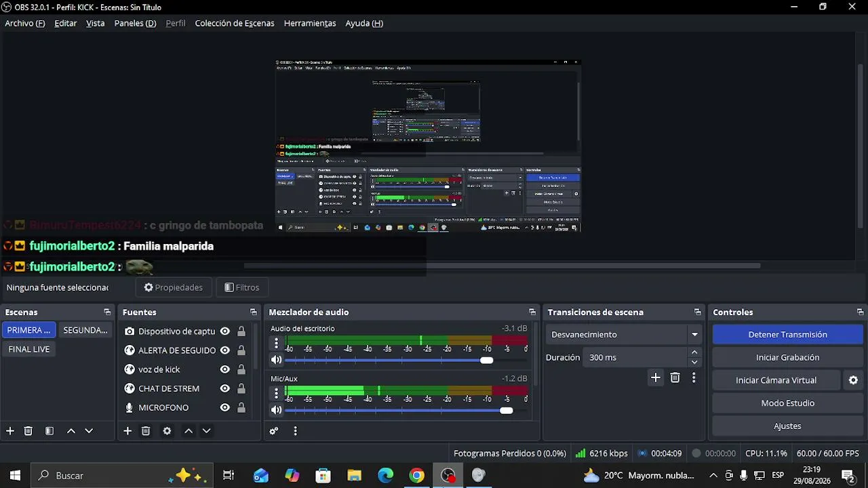
Task: Delete the selected scene in Escenas
Action: pos(28,431)
